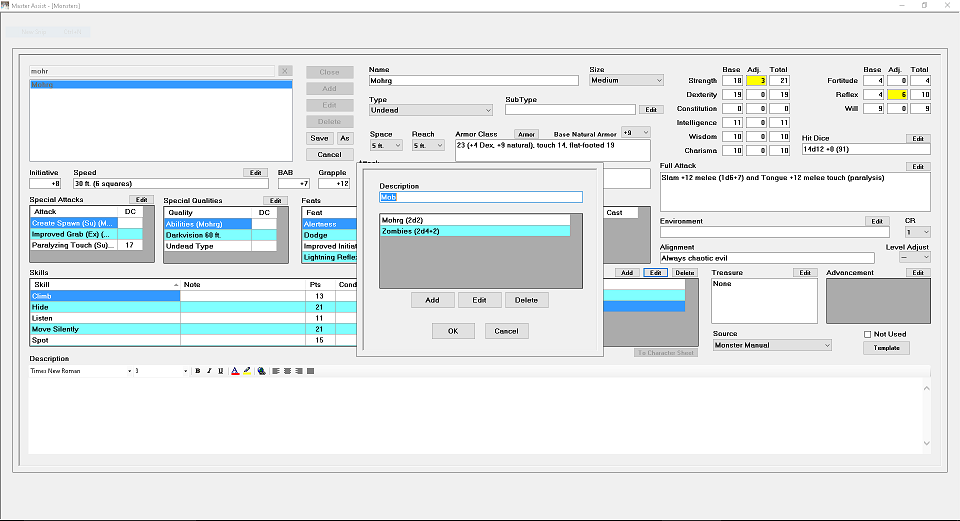Align description text left
The height and width of the screenshot is (521, 960).
pos(276,371)
